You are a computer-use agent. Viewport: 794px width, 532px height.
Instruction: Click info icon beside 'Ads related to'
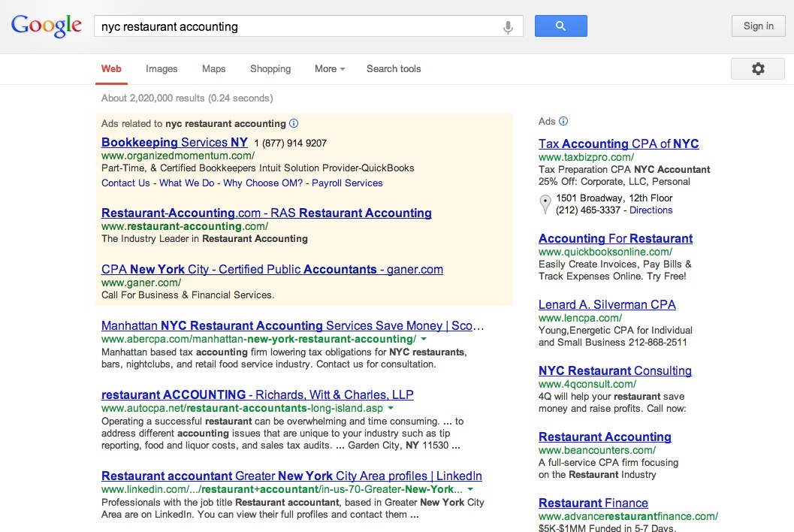[x=294, y=123]
